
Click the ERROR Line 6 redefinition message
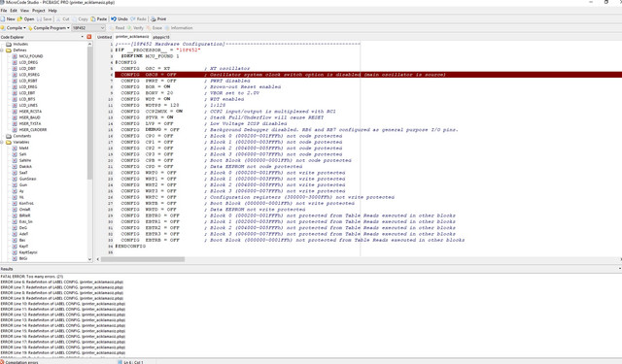tap(62, 282)
